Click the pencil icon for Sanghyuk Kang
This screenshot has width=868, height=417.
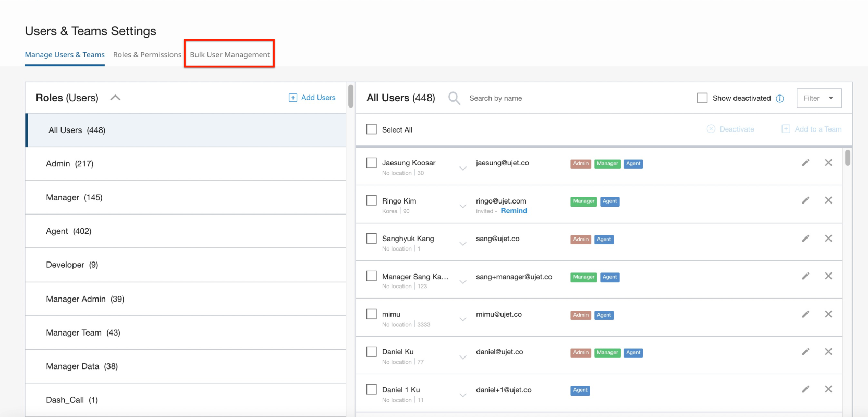(x=805, y=239)
